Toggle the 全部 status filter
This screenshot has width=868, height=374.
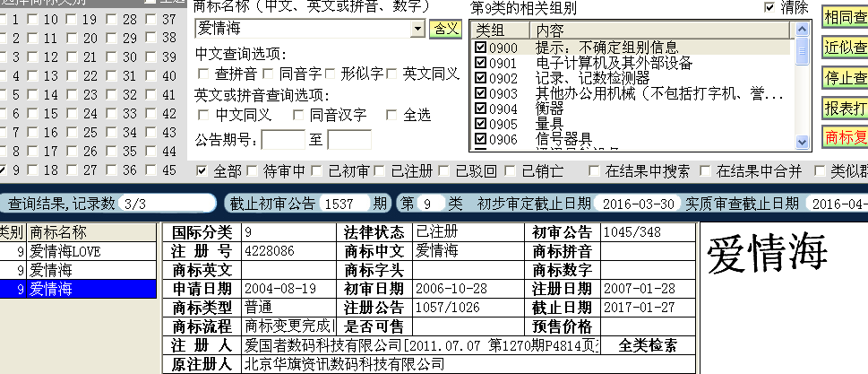coord(202,170)
